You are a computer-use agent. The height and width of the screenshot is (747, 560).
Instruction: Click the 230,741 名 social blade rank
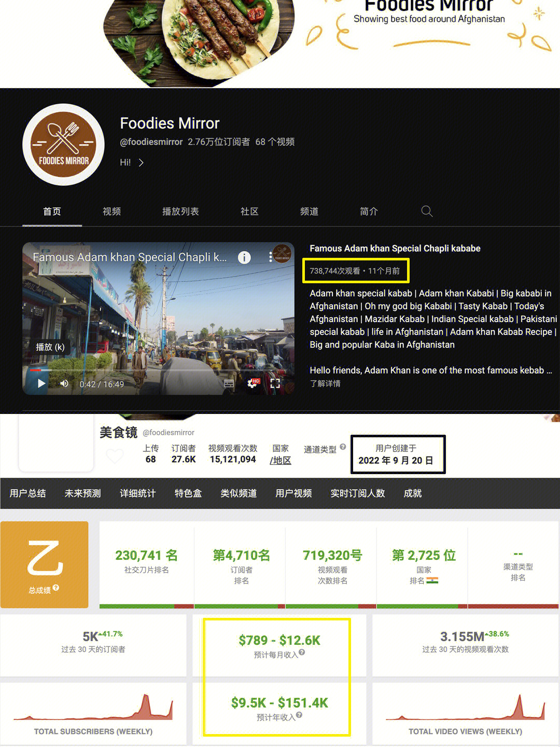tap(146, 556)
